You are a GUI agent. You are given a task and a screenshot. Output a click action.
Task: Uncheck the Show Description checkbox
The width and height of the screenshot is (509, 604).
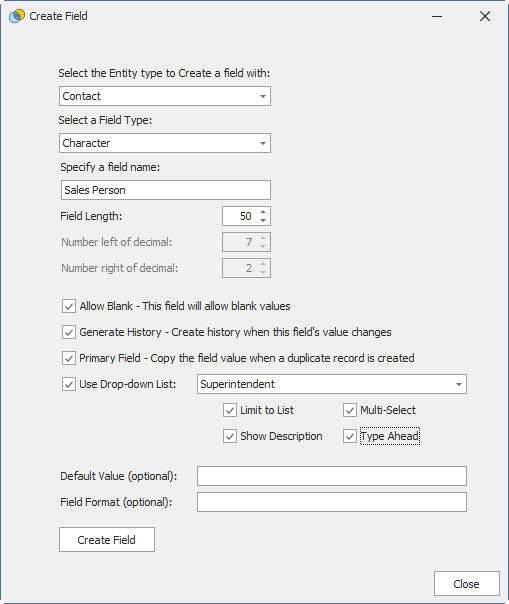230,436
